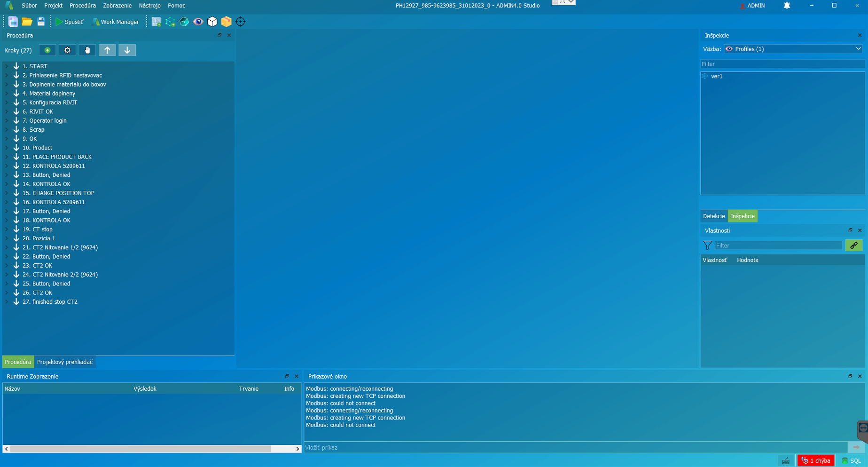Expand step 19. CT stop
The height and width of the screenshot is (467, 868).
click(x=7, y=230)
